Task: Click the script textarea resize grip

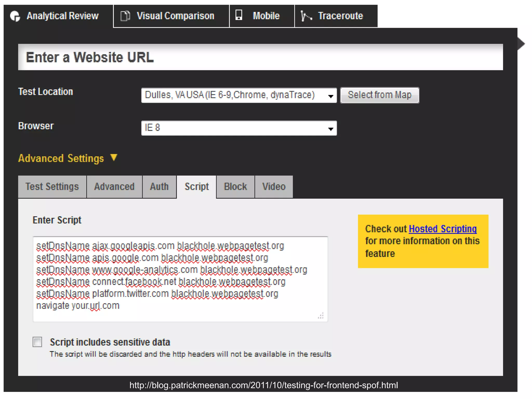Action: [321, 316]
